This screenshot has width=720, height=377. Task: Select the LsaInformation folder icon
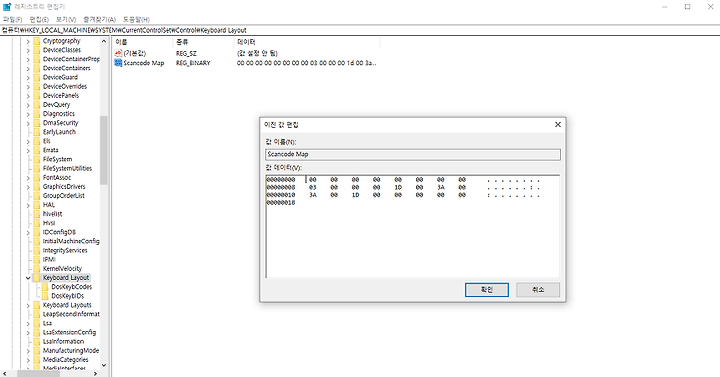tap(37, 342)
